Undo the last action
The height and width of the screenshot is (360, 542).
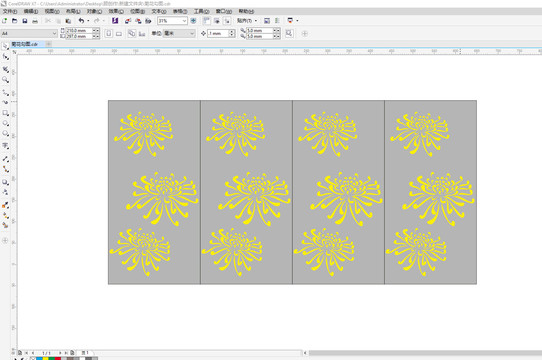[81, 21]
